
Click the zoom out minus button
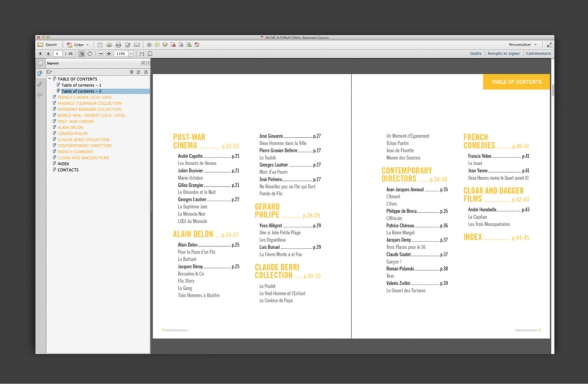[x=101, y=54]
